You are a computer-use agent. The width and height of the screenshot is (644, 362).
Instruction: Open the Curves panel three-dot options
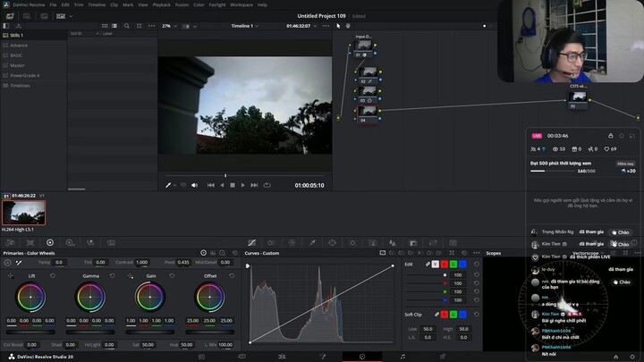coord(477,253)
